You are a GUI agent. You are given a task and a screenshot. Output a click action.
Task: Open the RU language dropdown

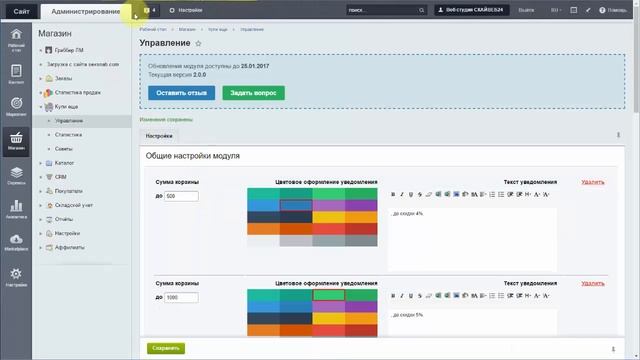[556, 10]
